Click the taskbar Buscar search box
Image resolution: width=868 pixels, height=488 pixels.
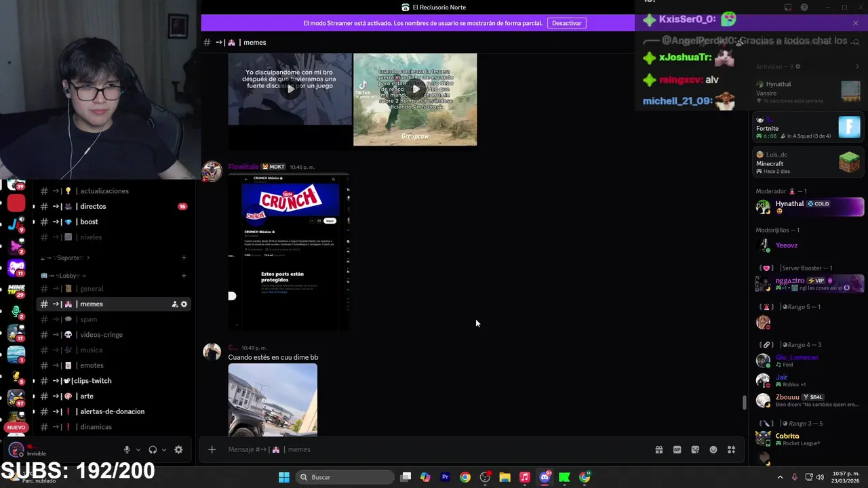pos(346,477)
